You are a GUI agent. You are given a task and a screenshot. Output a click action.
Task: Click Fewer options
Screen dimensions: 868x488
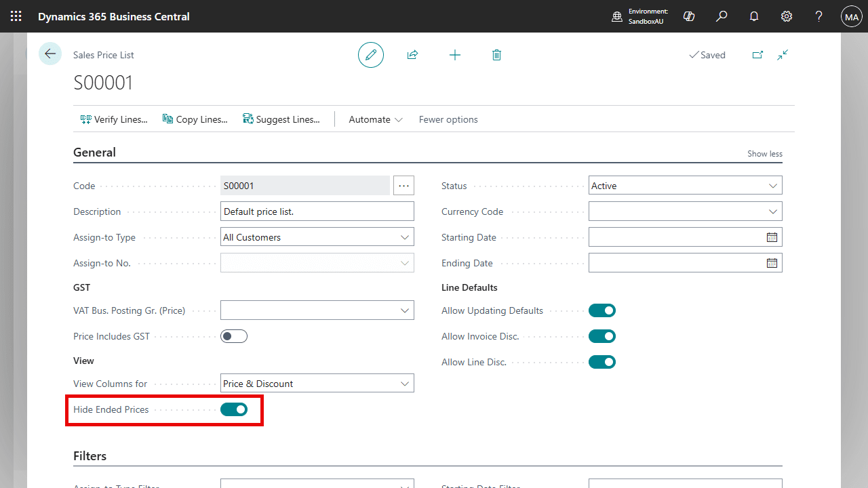[x=448, y=119]
